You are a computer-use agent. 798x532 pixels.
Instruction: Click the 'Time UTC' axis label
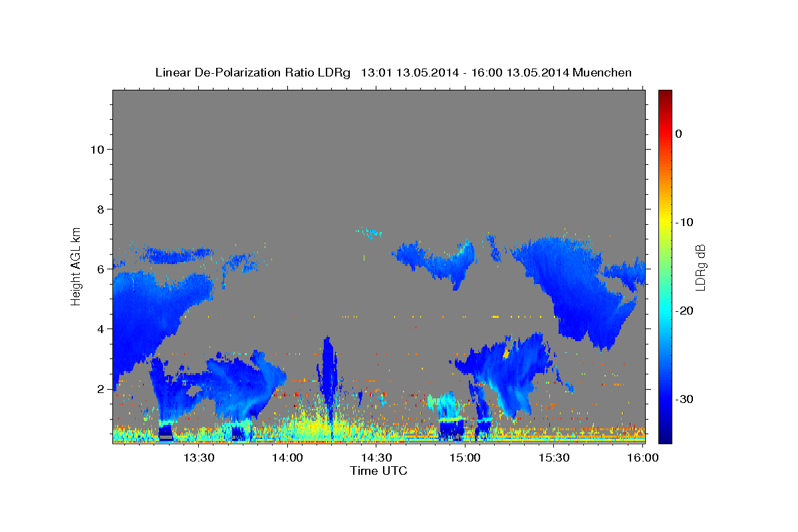pos(378,471)
